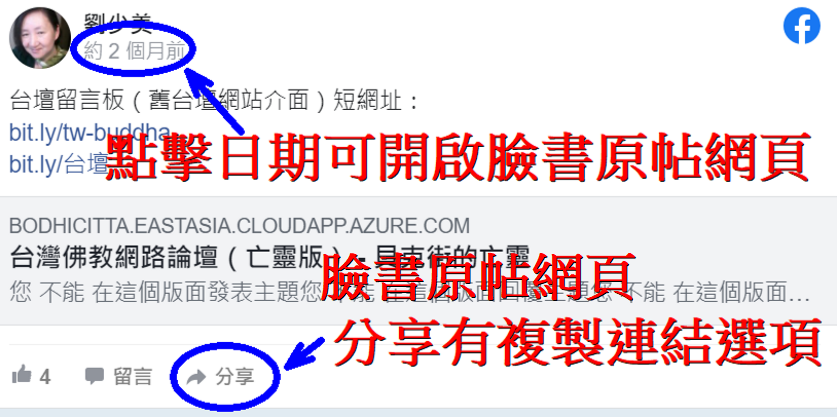Click the speech bubble comment icon
Viewport: 837px width, 417px height.
pos(94,376)
